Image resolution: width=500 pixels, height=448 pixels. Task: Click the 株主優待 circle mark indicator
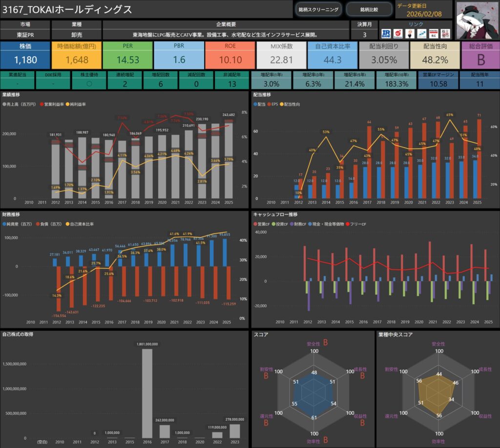pyautogui.click(x=88, y=84)
